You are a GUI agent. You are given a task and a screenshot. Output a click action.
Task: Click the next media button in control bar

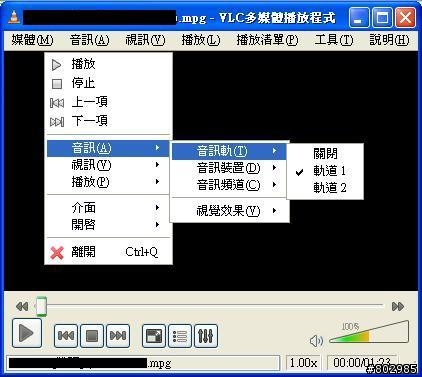pos(118,335)
